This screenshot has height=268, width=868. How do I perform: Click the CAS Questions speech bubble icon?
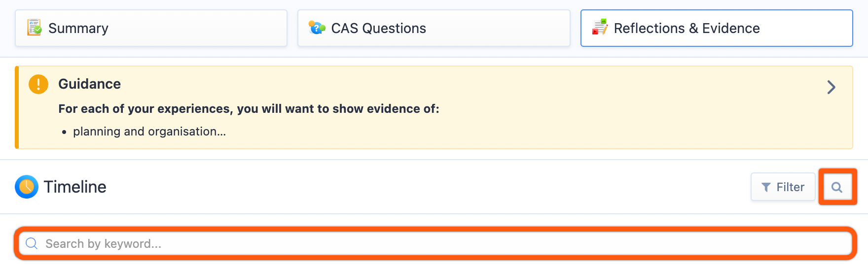click(317, 27)
